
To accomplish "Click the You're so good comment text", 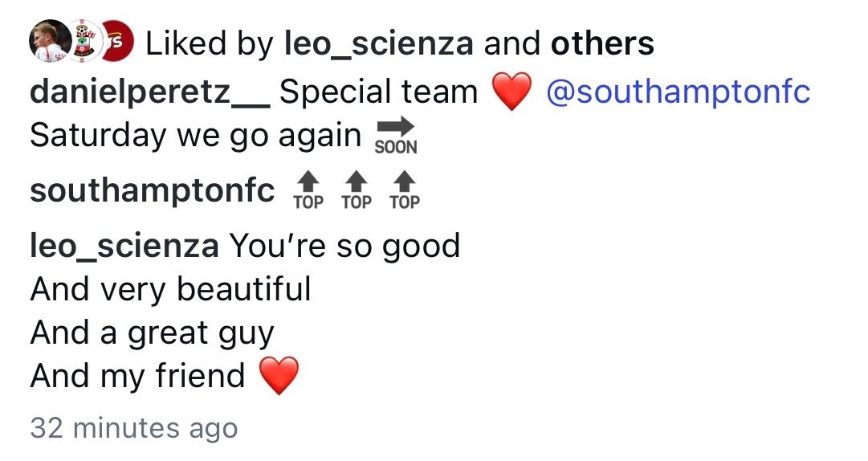I will coord(345,246).
